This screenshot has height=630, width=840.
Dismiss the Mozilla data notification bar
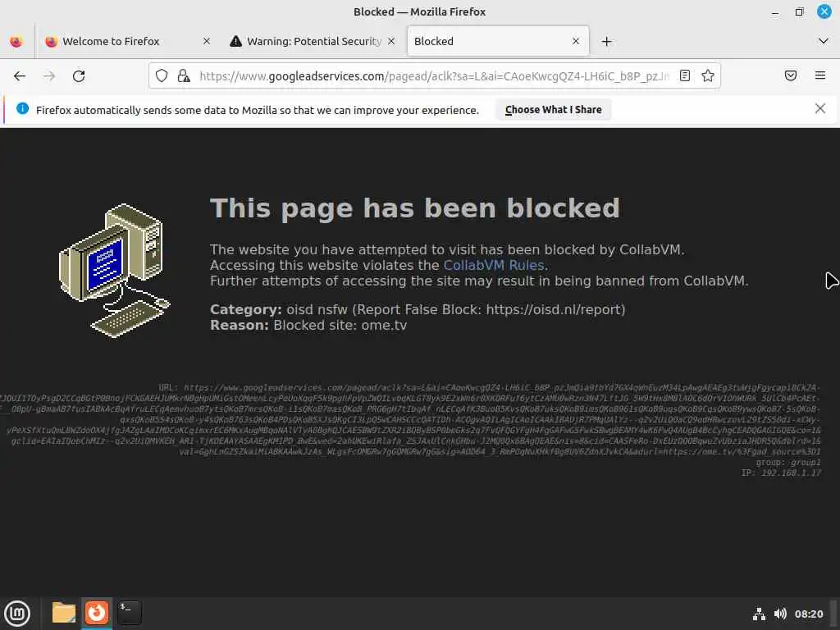(820, 109)
